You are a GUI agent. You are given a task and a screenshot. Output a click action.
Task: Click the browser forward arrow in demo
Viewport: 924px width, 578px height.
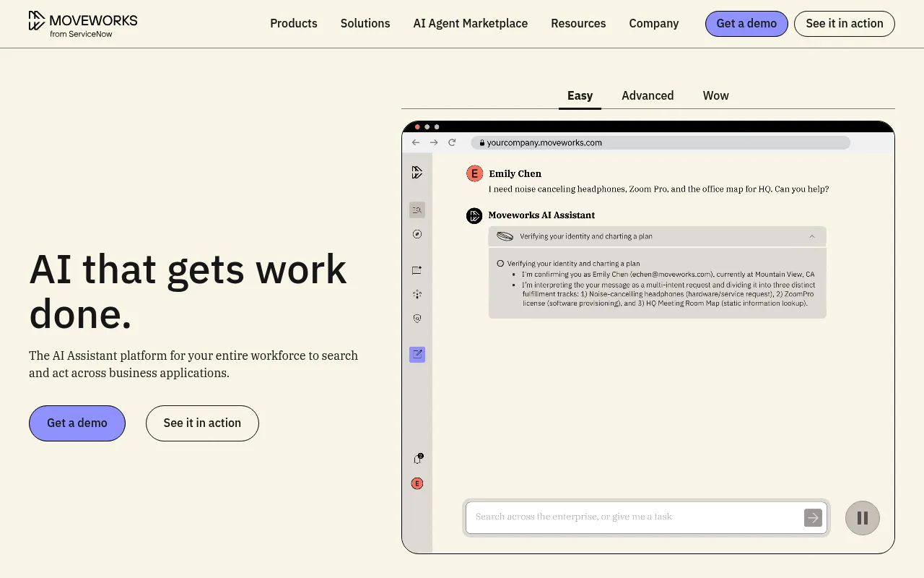click(x=434, y=142)
